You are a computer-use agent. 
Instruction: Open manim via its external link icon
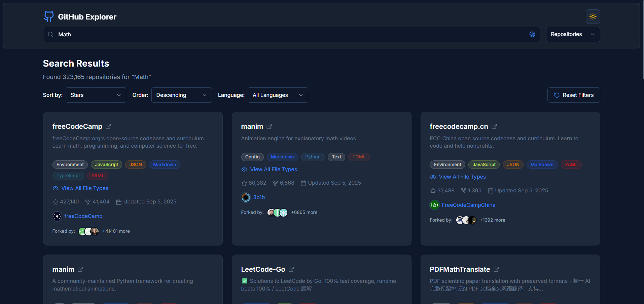point(269,126)
